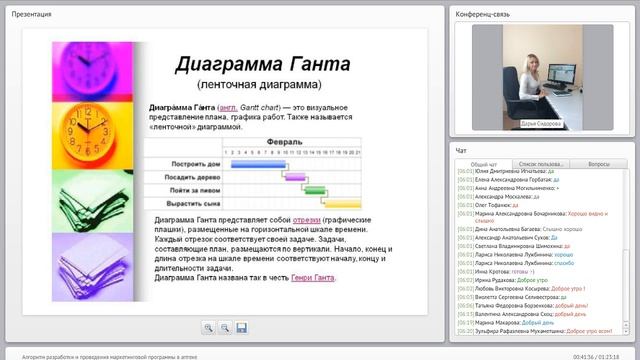
Task: Switch to the Общий чат tab
Action: point(484,164)
